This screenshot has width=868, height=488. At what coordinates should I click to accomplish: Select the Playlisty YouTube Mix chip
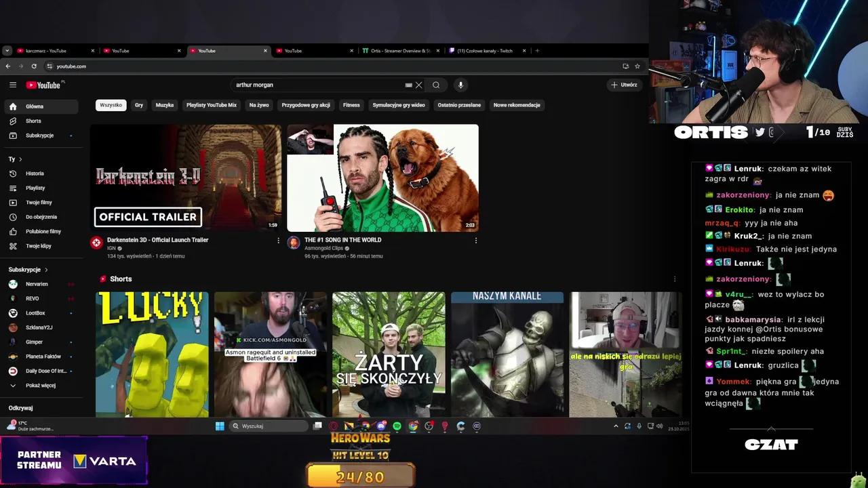212,105
